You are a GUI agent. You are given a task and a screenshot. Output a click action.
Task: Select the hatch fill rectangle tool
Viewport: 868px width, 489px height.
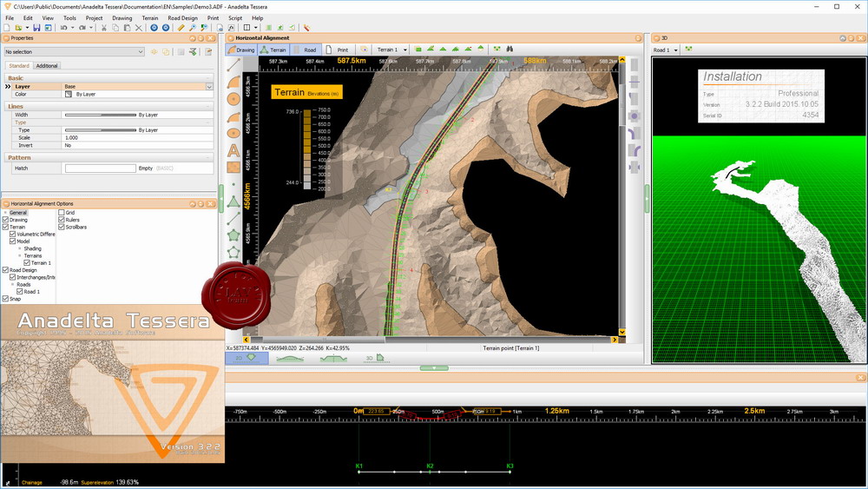coord(233,167)
